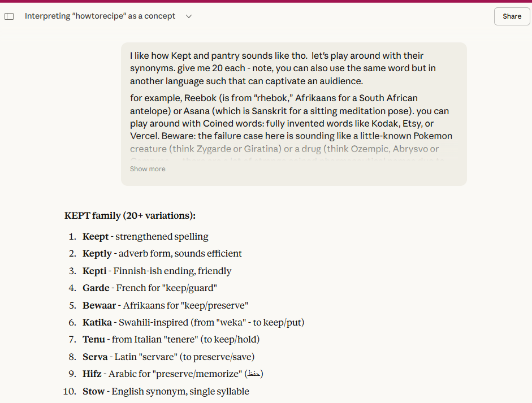Click the French term Garde
Screen dimensions: 532x403
96,288
